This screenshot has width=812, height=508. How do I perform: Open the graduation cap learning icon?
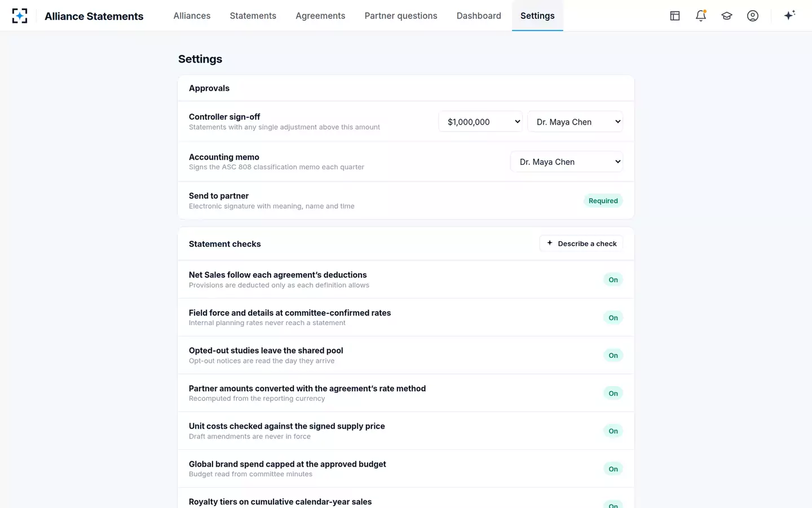click(727, 16)
